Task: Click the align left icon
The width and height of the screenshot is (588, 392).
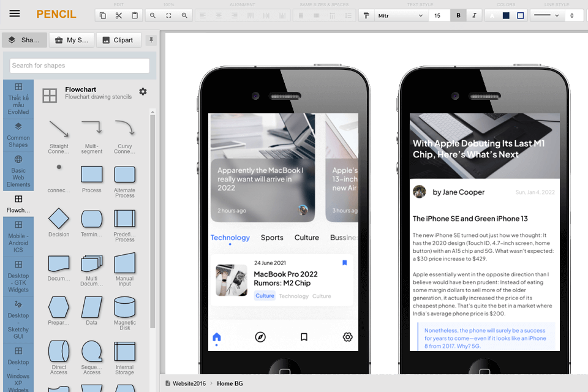Action: pos(203,15)
